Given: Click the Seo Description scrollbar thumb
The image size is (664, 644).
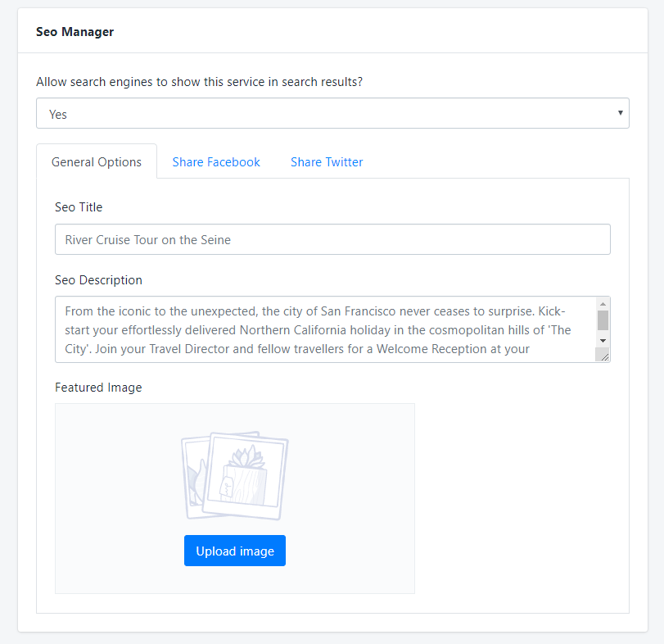Looking at the screenshot, I should point(603,320).
